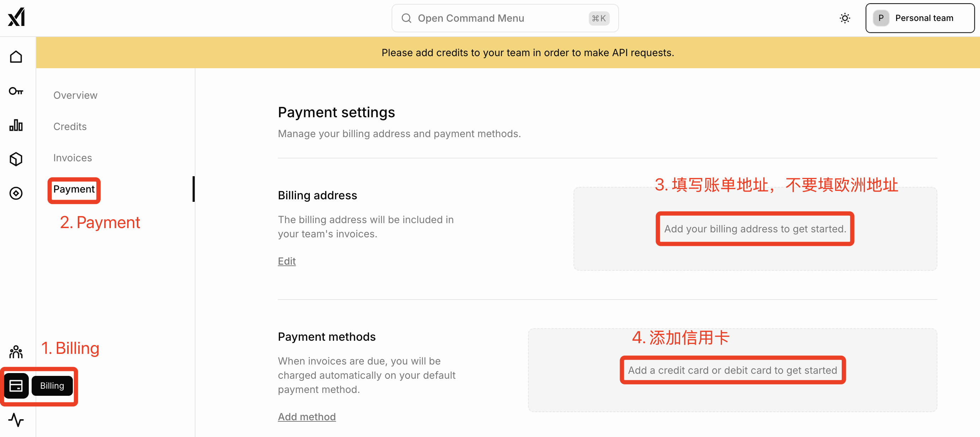The width and height of the screenshot is (980, 437).
Task: Click the Open Command Menu search box
Action: [x=505, y=18]
